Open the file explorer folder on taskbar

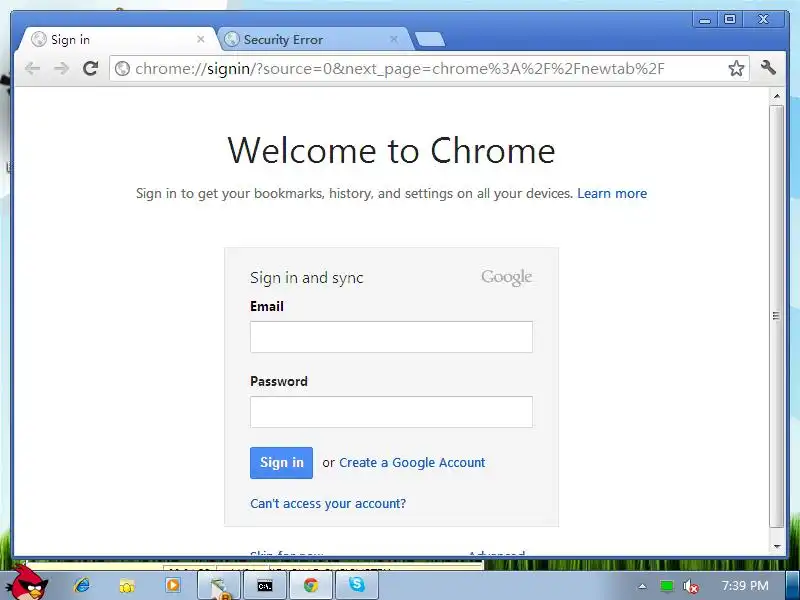[x=127, y=586]
